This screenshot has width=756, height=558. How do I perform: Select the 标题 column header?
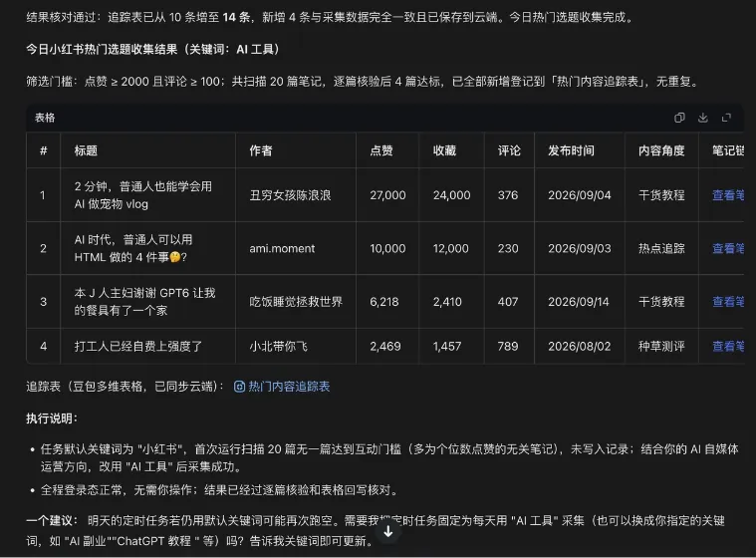86,150
